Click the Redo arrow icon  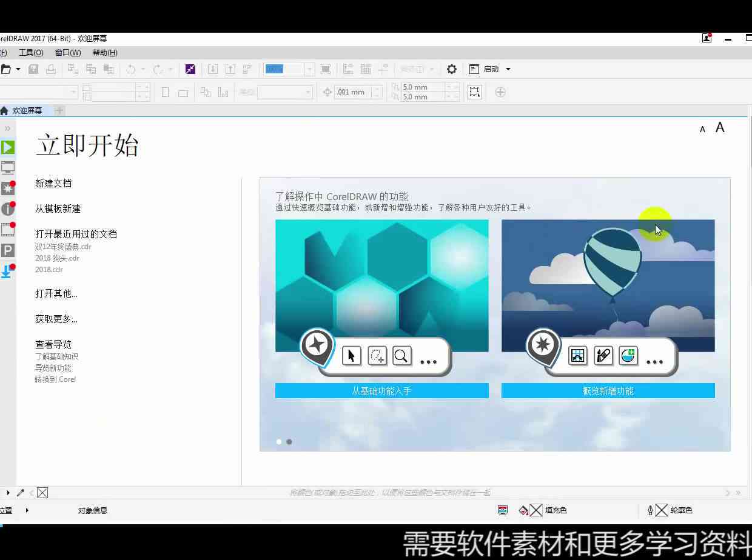pos(158,69)
